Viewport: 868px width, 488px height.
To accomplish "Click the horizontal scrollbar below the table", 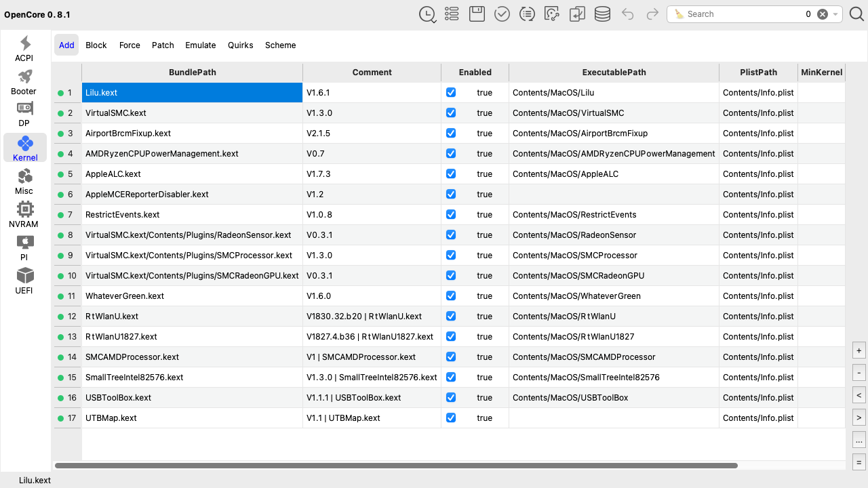I will coord(395,466).
